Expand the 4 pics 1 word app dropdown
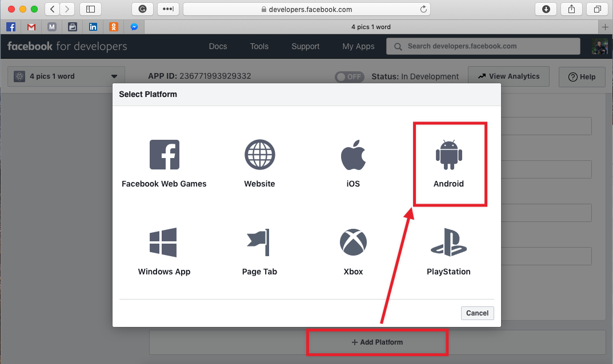The image size is (613, 364). click(x=66, y=76)
